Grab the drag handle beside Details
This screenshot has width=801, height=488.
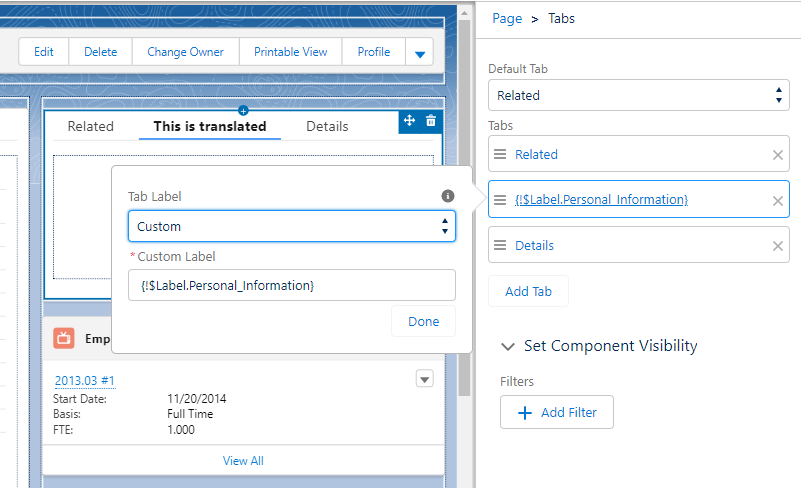501,246
